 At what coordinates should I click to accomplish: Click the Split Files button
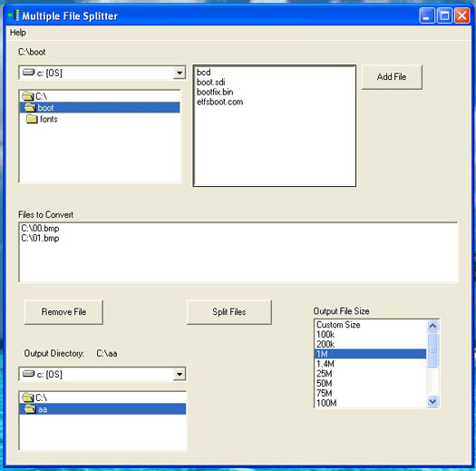coord(229,312)
